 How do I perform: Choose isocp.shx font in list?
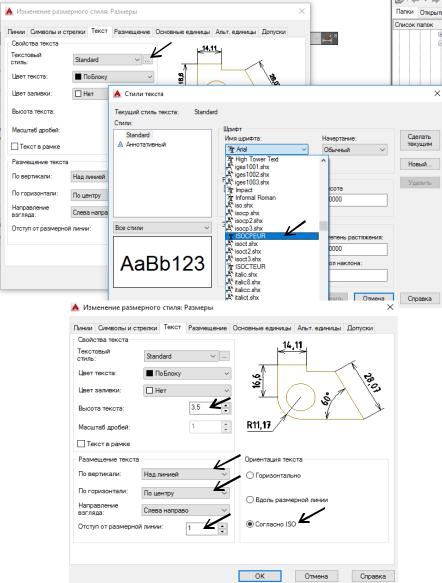coord(272,213)
